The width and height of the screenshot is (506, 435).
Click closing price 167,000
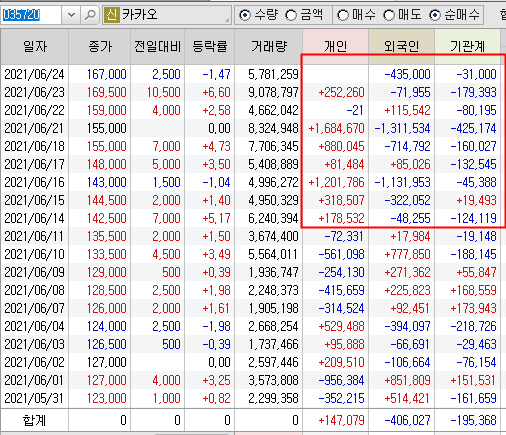click(107, 74)
